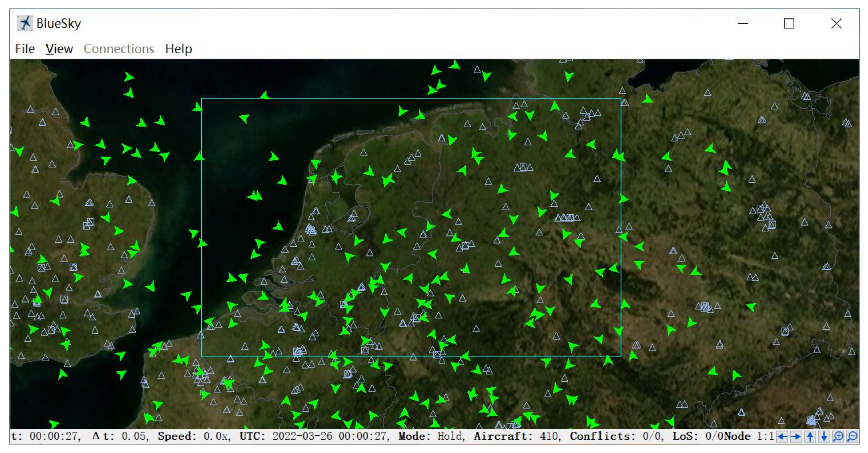The image size is (868, 453).
Task: Click the BlueSky airplane logo icon
Action: (x=25, y=23)
